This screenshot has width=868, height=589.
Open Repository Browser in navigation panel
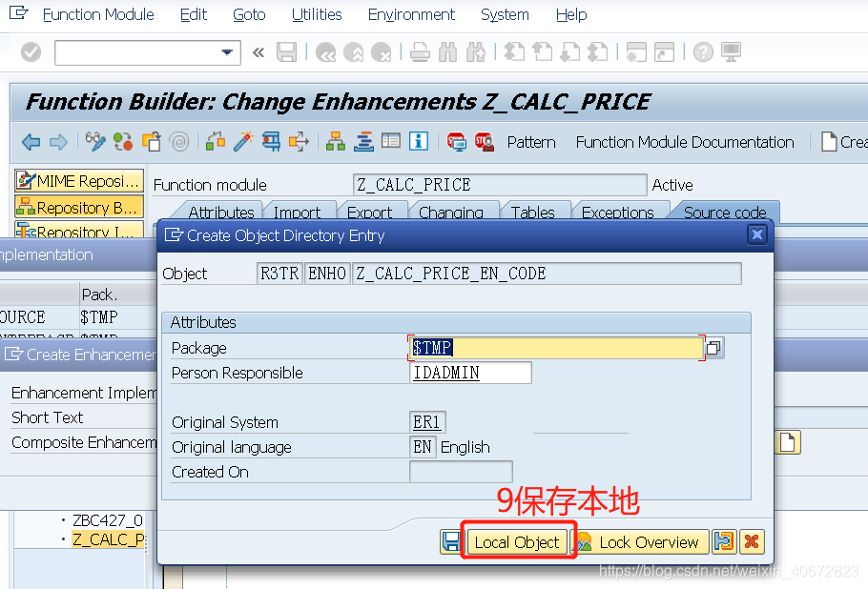[x=79, y=207]
